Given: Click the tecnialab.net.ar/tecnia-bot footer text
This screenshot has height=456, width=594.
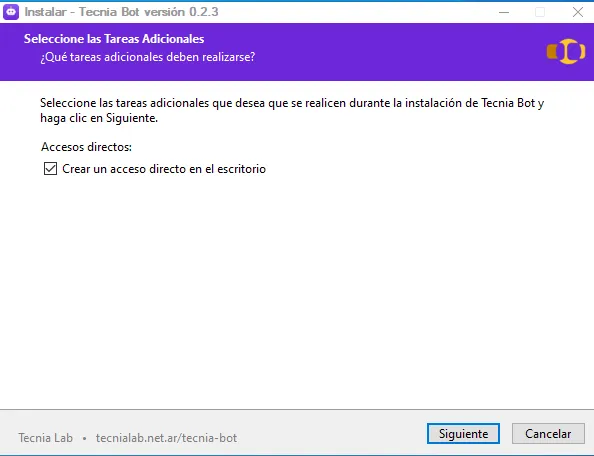Looking at the screenshot, I should [x=166, y=438].
